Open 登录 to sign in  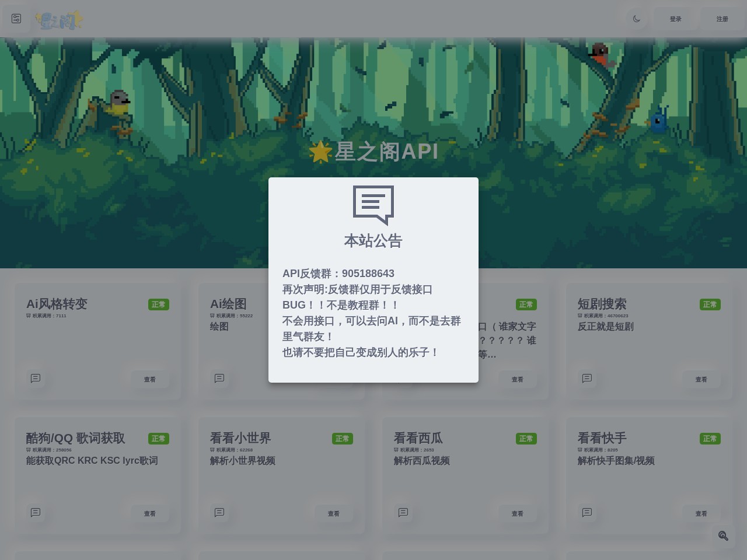tap(675, 18)
